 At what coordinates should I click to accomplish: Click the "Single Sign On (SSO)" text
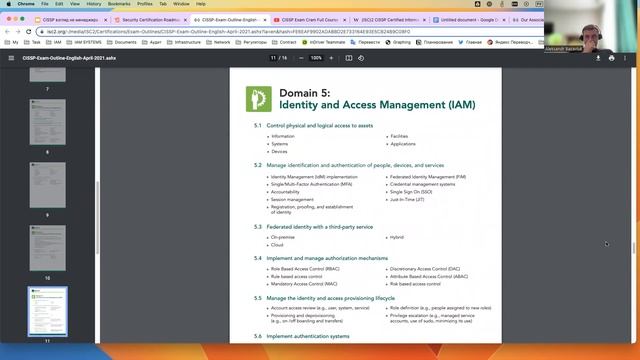(411, 192)
